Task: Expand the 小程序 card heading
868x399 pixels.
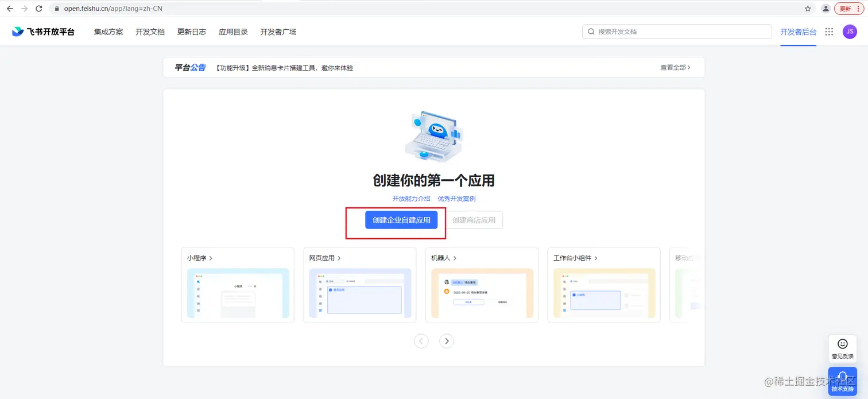Action: coord(200,258)
